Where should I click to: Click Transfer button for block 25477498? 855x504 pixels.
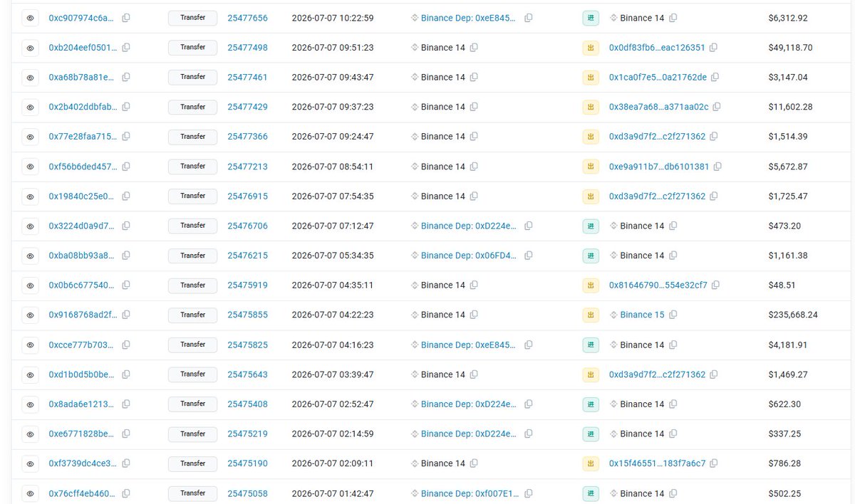tap(192, 48)
